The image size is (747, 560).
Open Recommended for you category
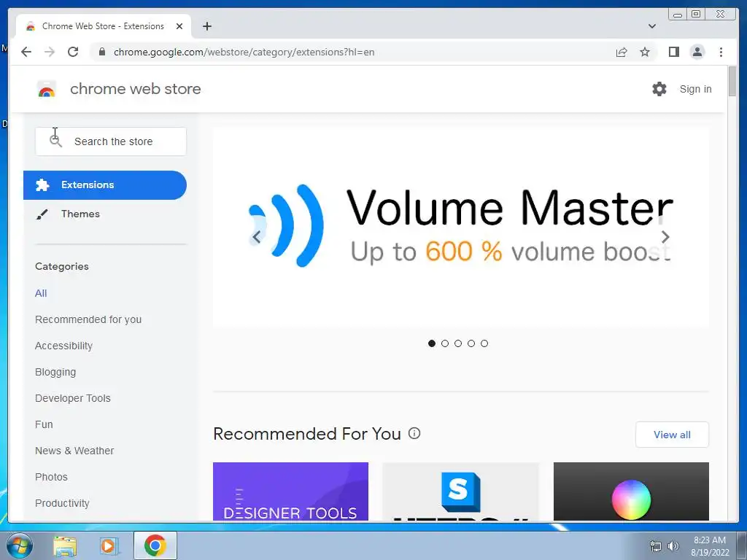click(x=88, y=319)
